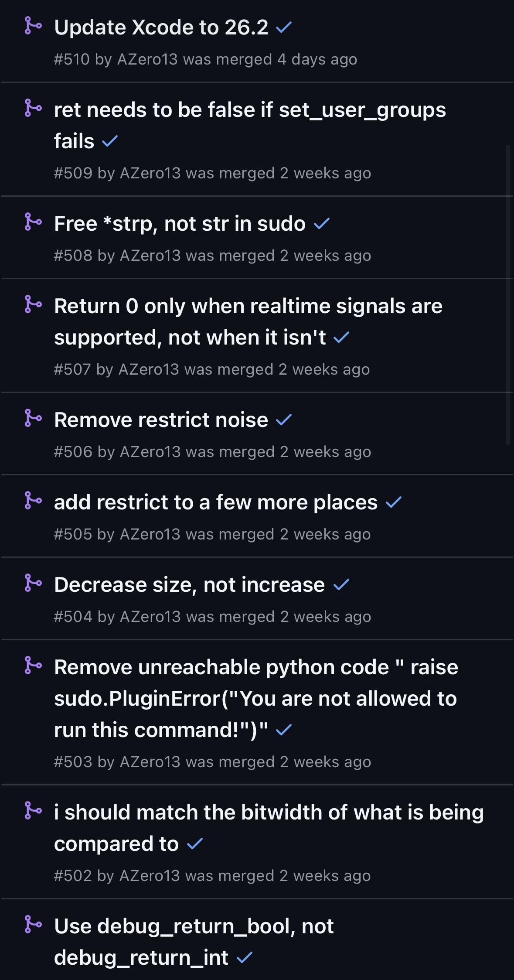Click checkmark status after Free *strp title
The width and height of the screenshot is (514, 980).
click(x=322, y=224)
